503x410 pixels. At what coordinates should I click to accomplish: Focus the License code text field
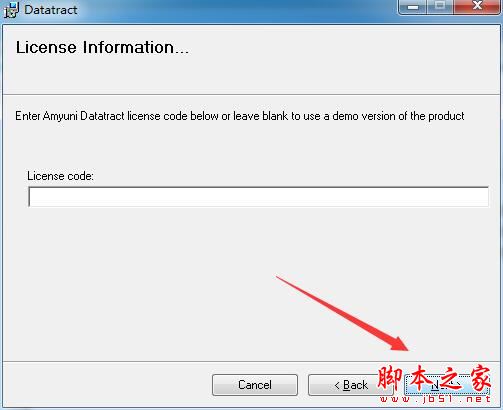258,197
